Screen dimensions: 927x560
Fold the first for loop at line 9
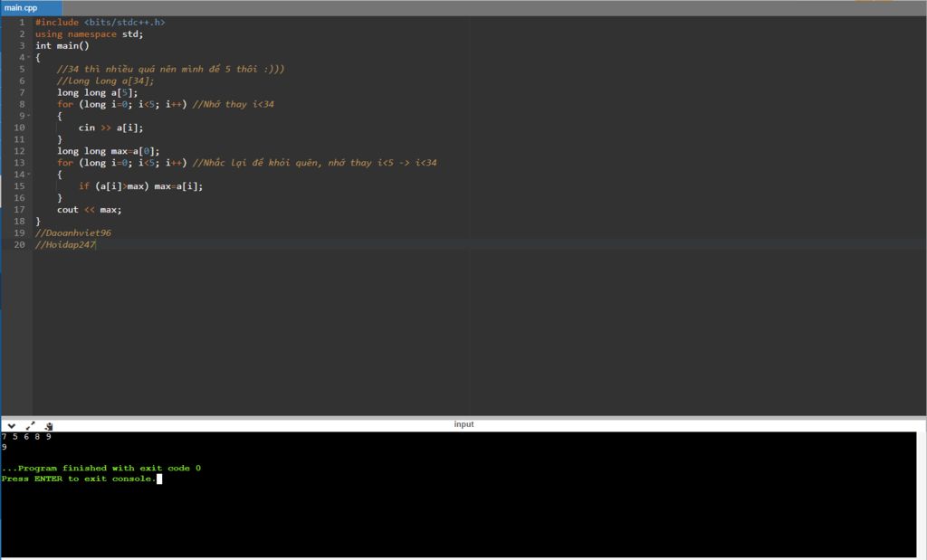tap(28, 116)
